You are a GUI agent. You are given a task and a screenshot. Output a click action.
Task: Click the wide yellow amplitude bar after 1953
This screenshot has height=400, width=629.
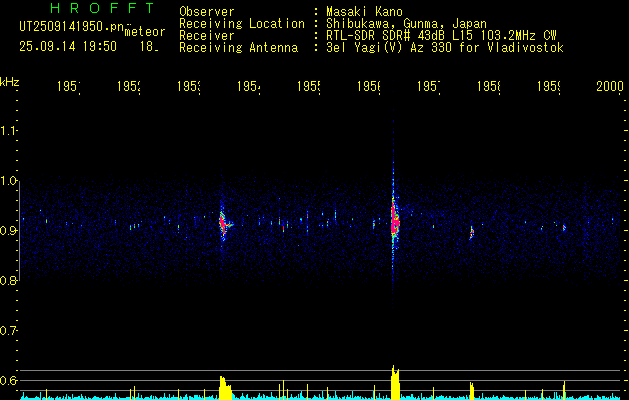pyautogui.click(x=225, y=388)
